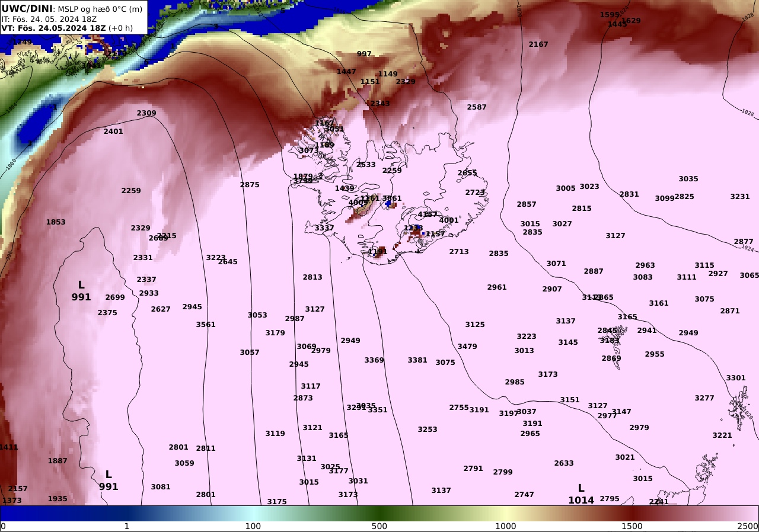Click the color bar label 500
759x532 pixels.
click(379, 526)
